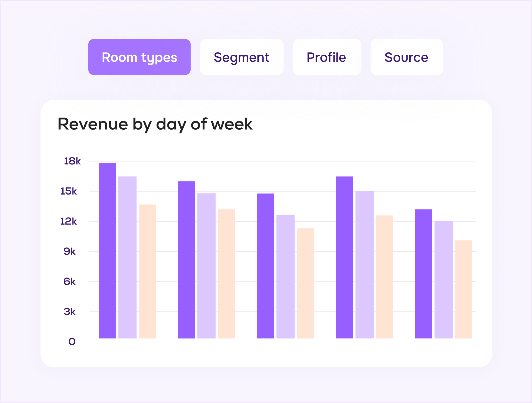Viewport: 532px width, 403px height.
Task: Click light purple bar reaching 15k in fourth group
Action: [364, 265]
